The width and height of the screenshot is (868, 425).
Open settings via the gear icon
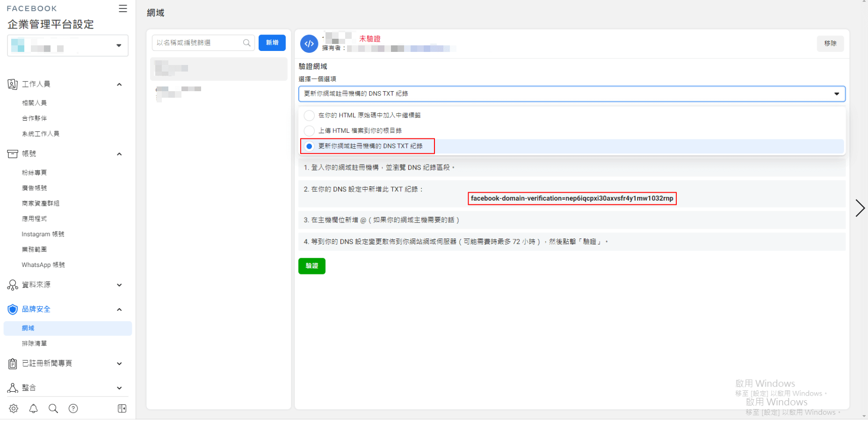point(14,409)
